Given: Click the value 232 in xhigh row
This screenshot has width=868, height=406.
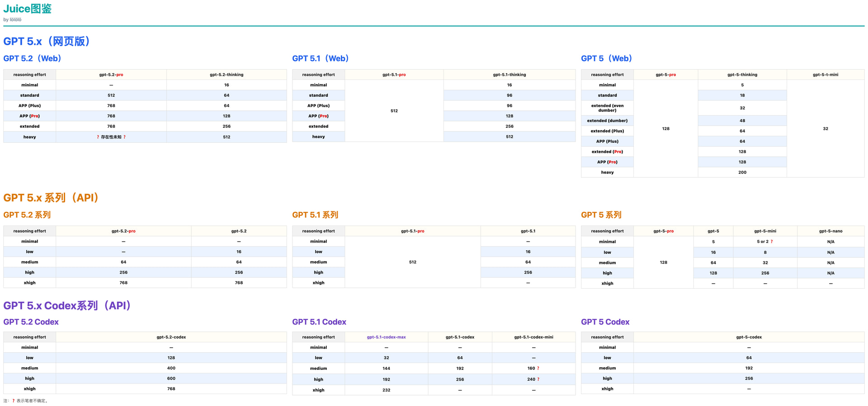Looking at the screenshot, I should coord(386,390).
